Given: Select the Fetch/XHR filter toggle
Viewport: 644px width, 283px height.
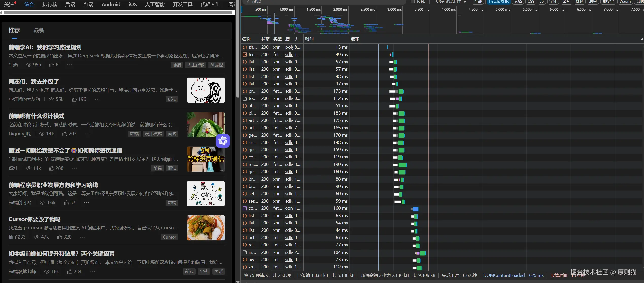Looking at the screenshot, I should pos(499,2).
